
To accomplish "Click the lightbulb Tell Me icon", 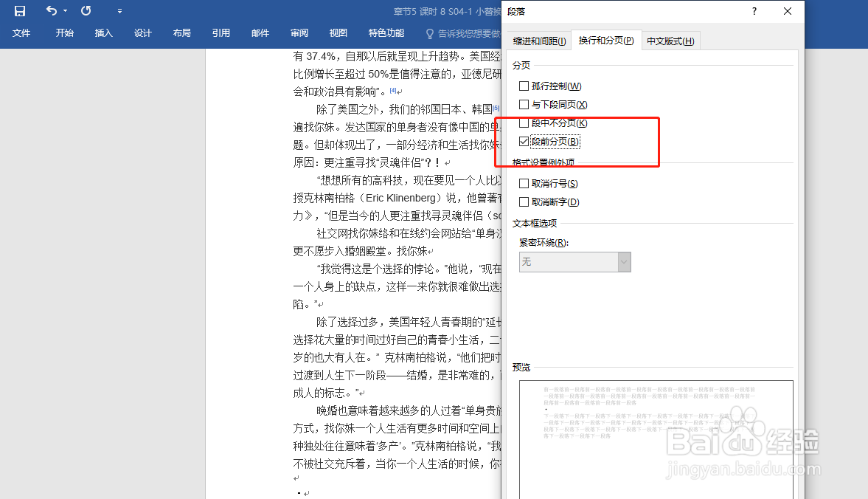I will click(429, 34).
